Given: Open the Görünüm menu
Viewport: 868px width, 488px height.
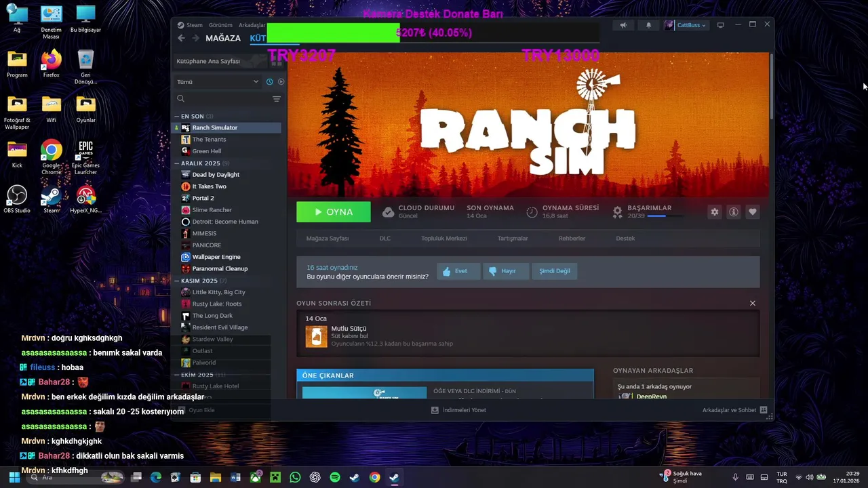Looking at the screenshot, I should (x=220, y=25).
